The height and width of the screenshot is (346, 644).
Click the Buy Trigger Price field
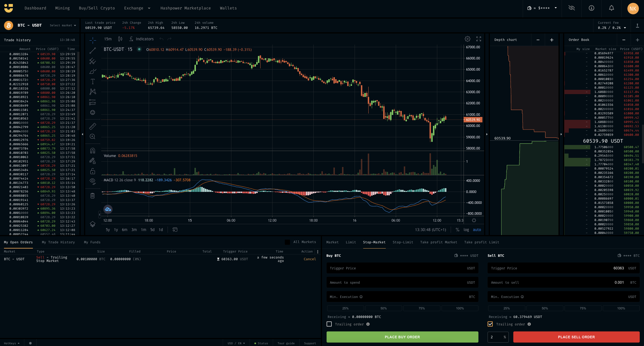click(402, 268)
